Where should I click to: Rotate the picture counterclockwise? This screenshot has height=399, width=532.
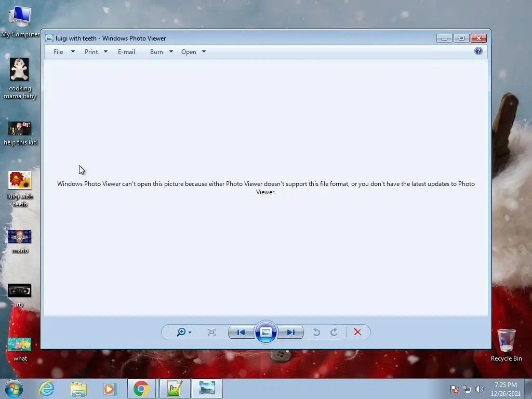(x=316, y=332)
